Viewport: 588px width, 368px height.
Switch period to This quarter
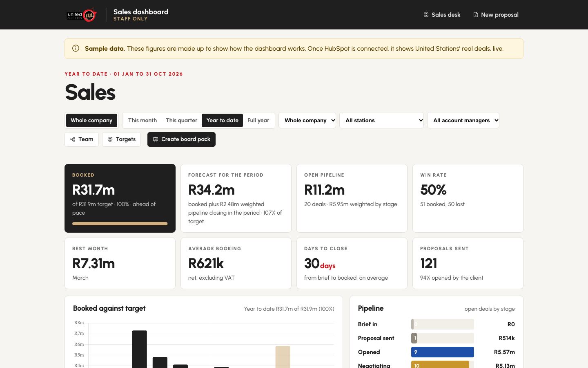(x=181, y=120)
